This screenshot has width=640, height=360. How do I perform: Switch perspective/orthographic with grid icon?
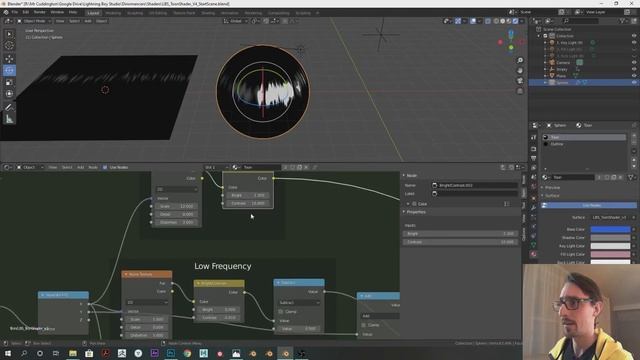click(520, 91)
